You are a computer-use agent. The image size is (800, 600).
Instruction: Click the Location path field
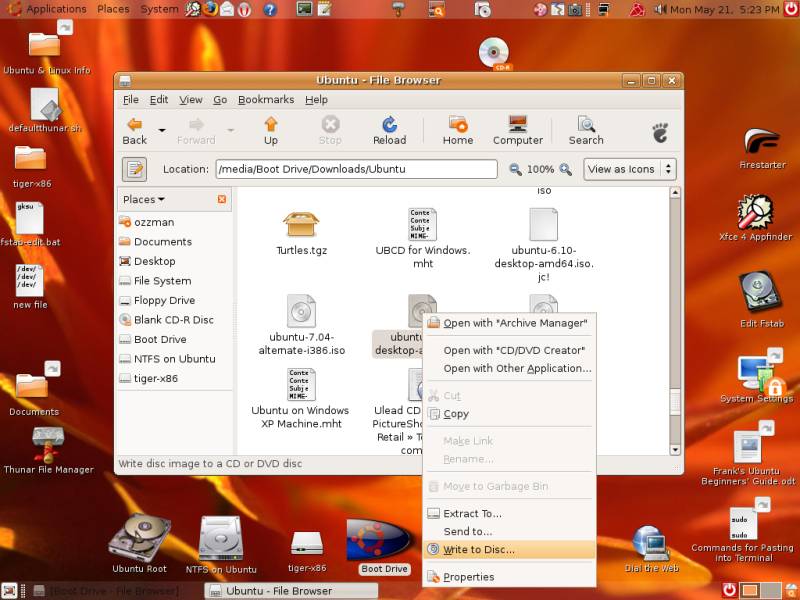tap(356, 169)
